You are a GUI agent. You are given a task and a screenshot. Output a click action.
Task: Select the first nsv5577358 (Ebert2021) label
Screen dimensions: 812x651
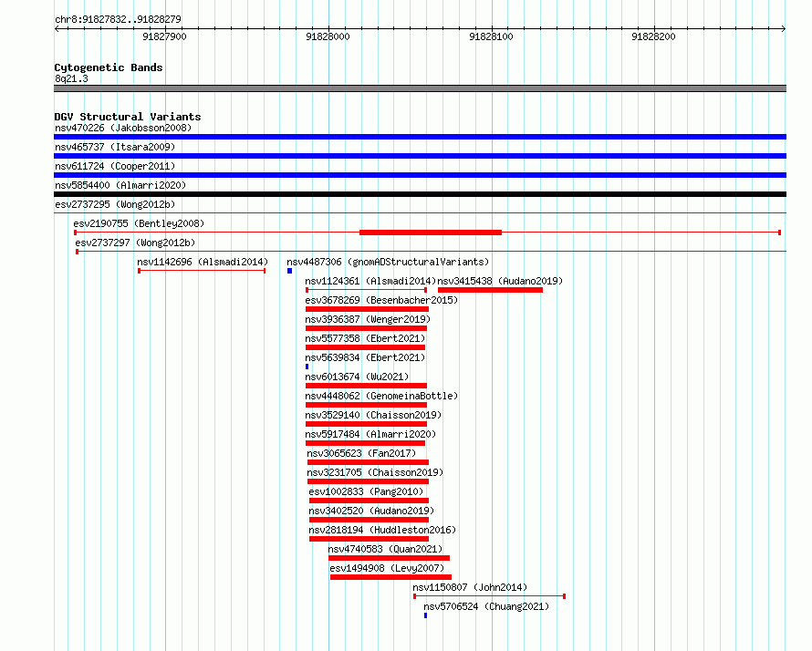(365, 338)
